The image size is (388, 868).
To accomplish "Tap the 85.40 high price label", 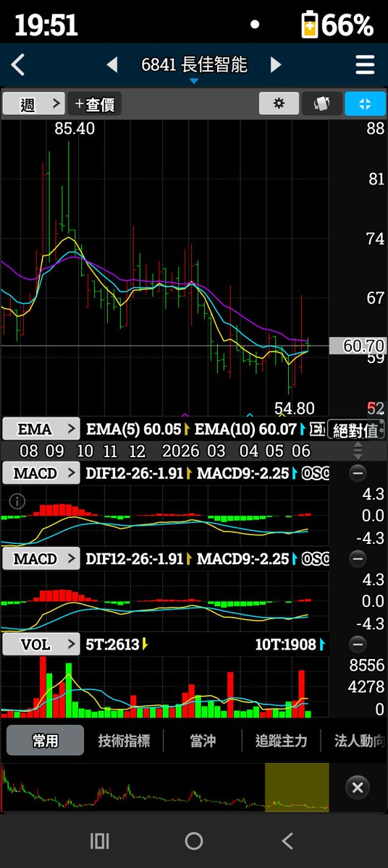I will coord(75,129).
